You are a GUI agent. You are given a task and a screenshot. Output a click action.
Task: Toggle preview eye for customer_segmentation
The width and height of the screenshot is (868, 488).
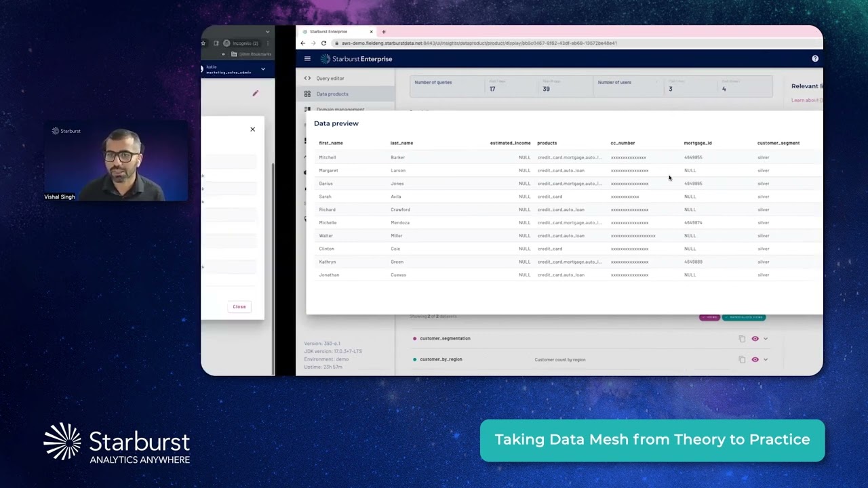755,338
